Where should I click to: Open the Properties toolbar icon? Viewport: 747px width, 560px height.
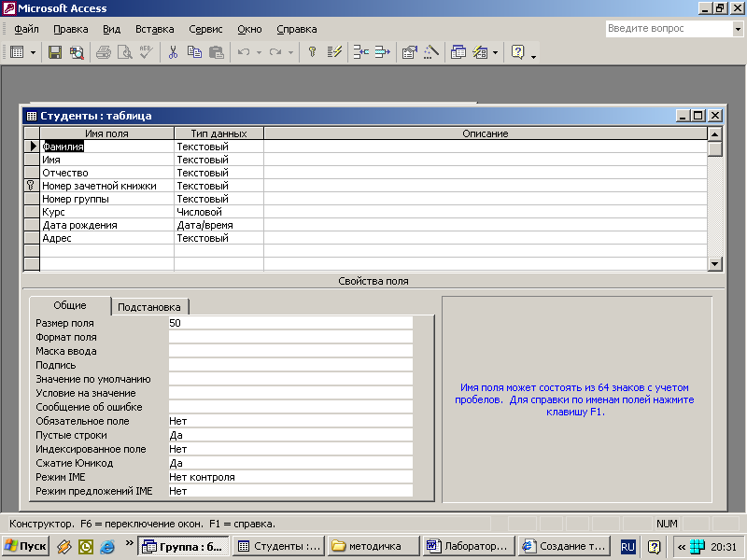409,53
